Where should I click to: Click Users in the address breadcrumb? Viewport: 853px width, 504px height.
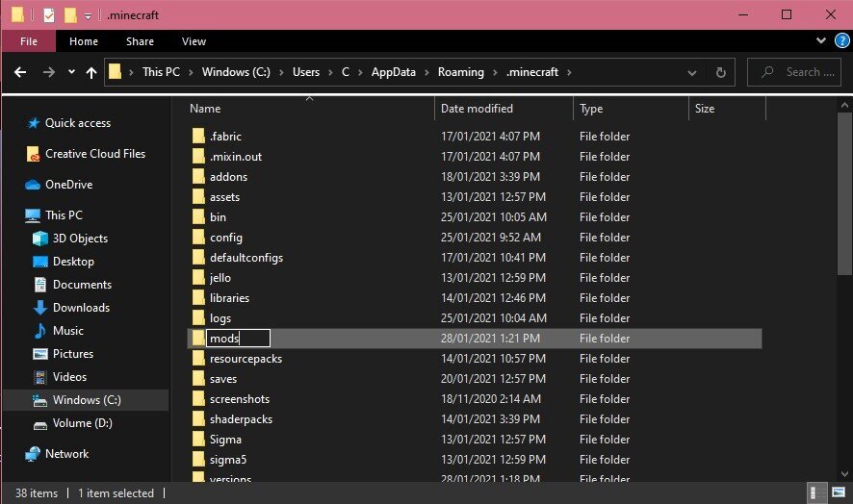pos(306,72)
